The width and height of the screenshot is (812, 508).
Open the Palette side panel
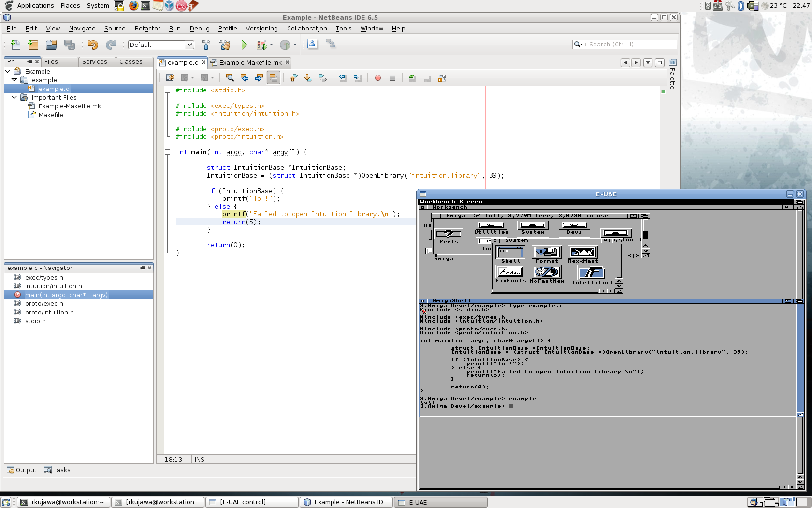[672, 74]
